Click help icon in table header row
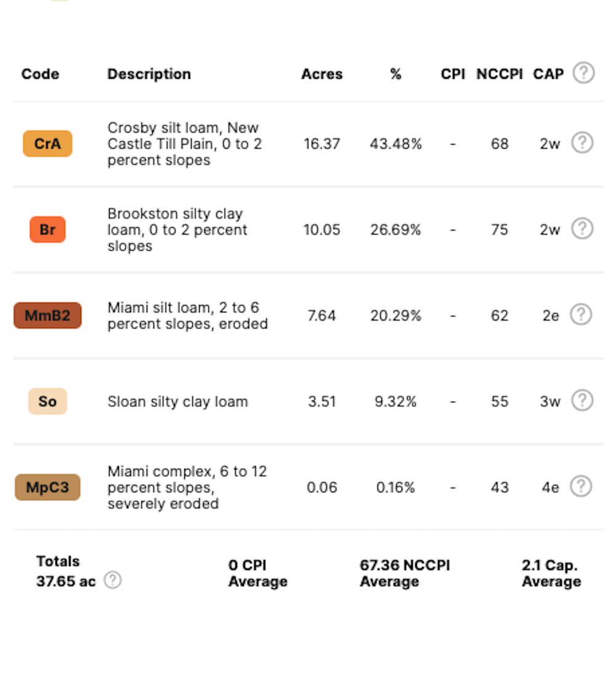 (583, 73)
